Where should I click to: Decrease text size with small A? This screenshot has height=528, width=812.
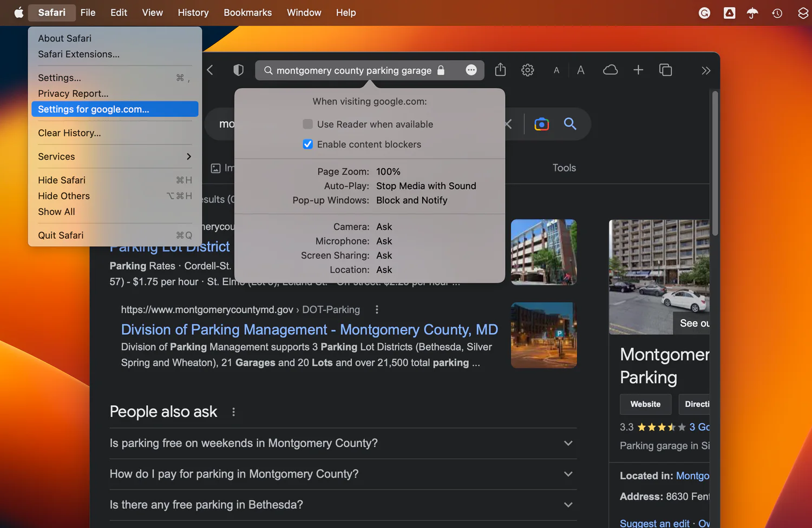(x=556, y=70)
